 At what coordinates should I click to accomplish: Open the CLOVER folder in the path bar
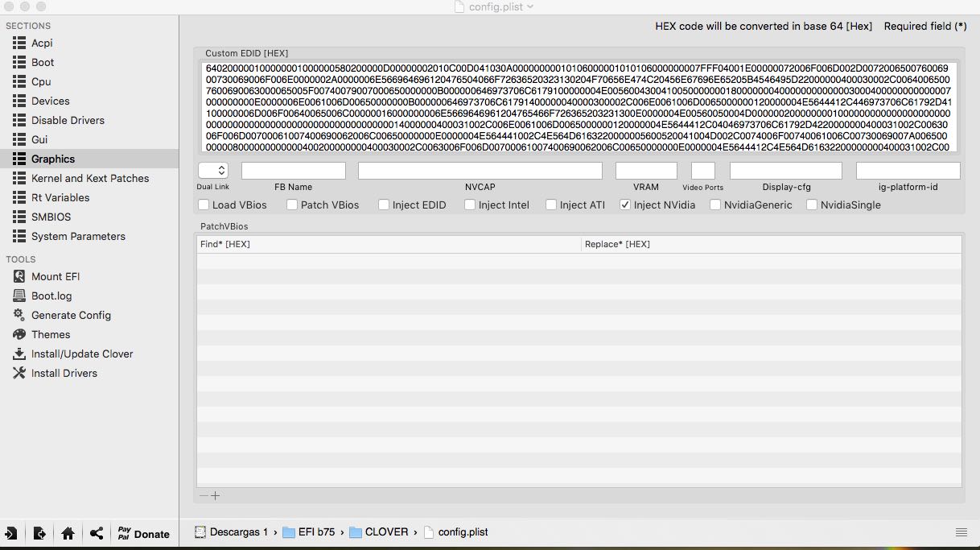[379, 532]
